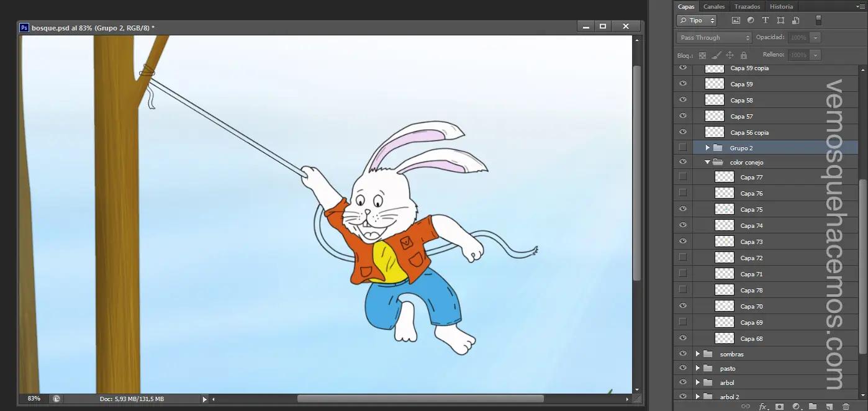Expand the arbol group
Screen dimensions: 868x411
[x=697, y=382]
